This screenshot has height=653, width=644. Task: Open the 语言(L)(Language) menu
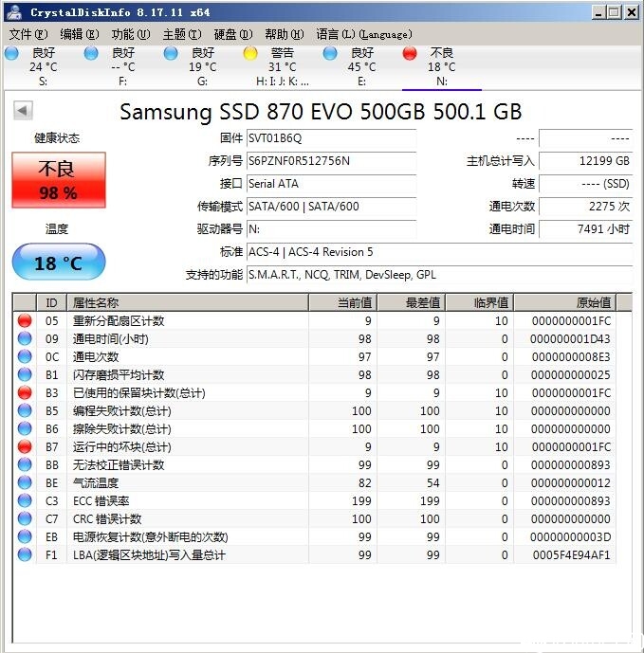coord(364,34)
